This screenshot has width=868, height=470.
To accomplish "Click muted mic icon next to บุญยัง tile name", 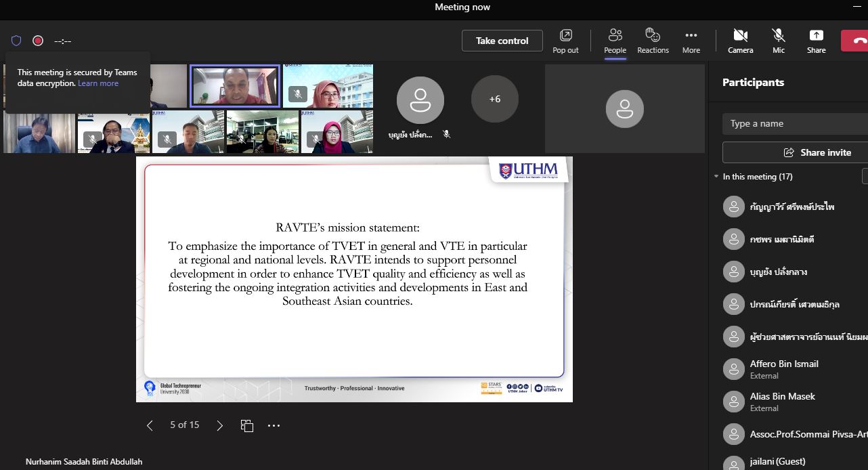I will coord(446,134).
